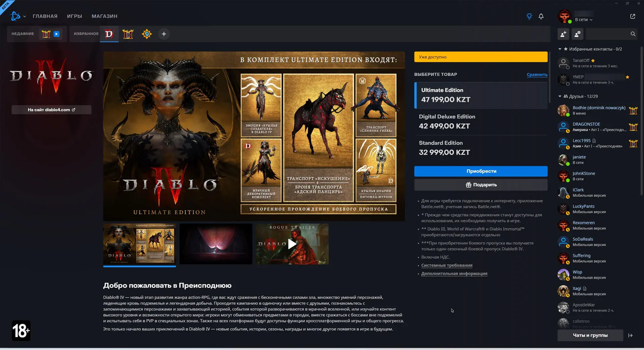
Task: Select the second dark red thumbnail
Action: 216,244
